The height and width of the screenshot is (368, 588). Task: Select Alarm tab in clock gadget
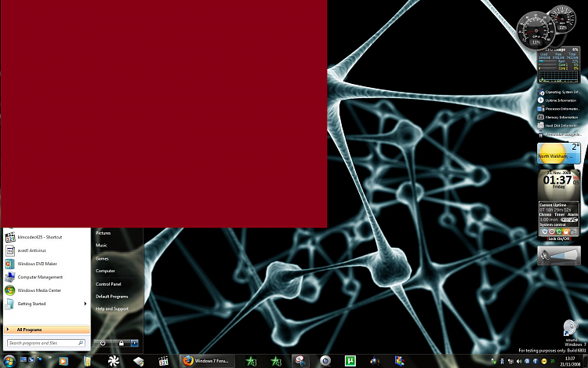[572, 214]
